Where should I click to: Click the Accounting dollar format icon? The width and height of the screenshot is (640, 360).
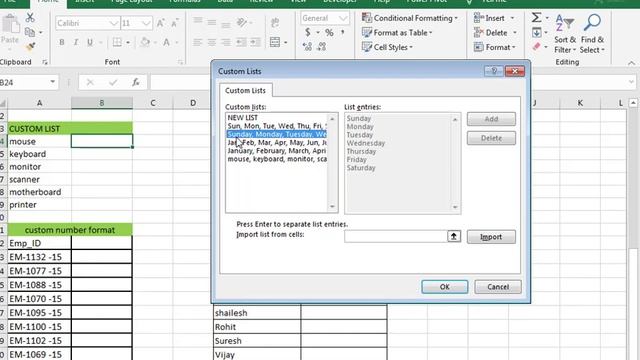308,32
